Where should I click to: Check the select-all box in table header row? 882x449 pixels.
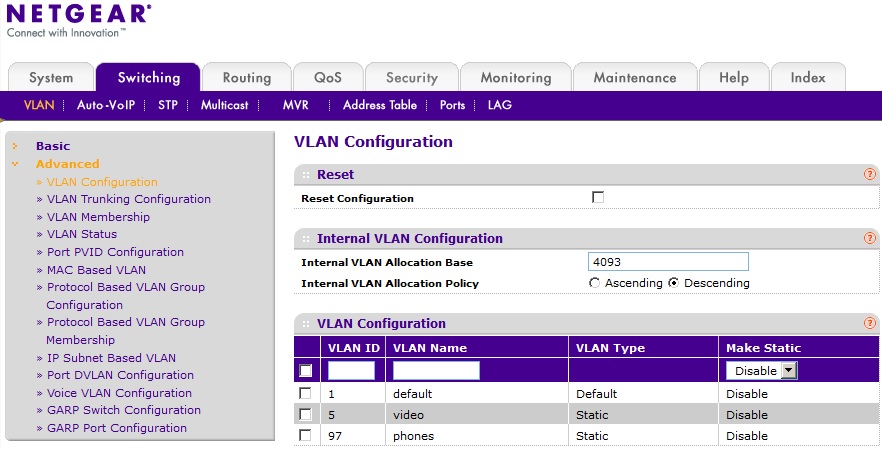tap(305, 371)
